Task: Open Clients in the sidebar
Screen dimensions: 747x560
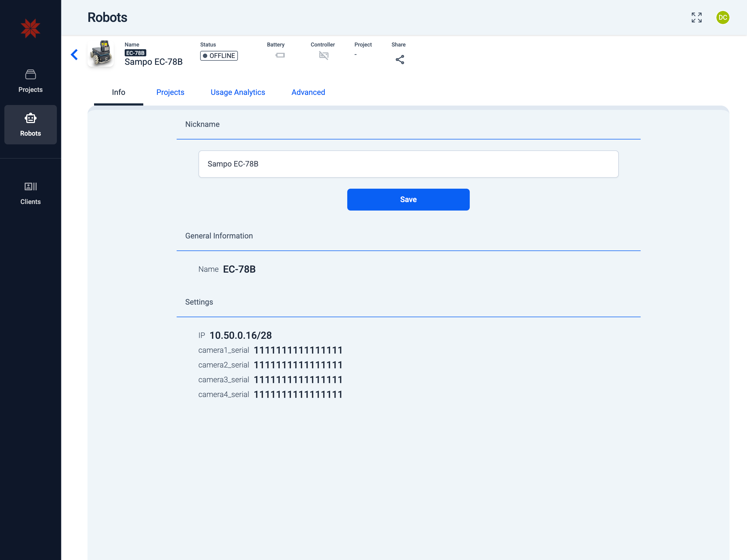Action: [x=30, y=193]
